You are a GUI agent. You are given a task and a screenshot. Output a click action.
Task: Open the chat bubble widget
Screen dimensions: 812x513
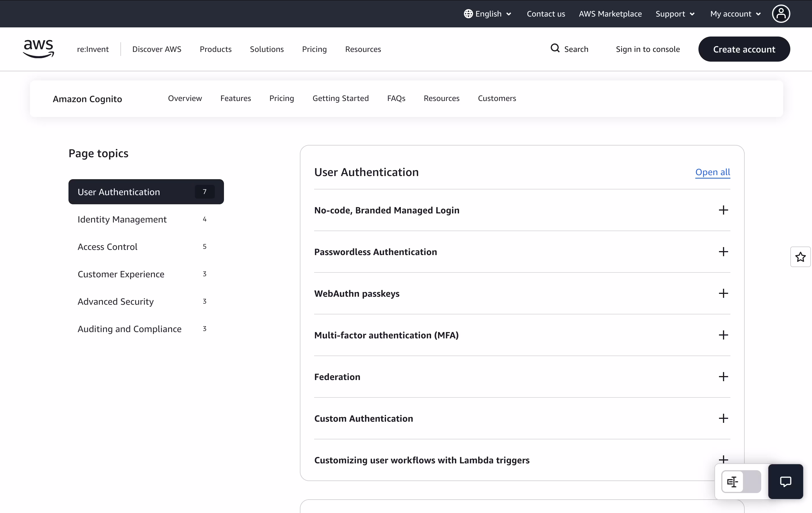click(x=785, y=481)
